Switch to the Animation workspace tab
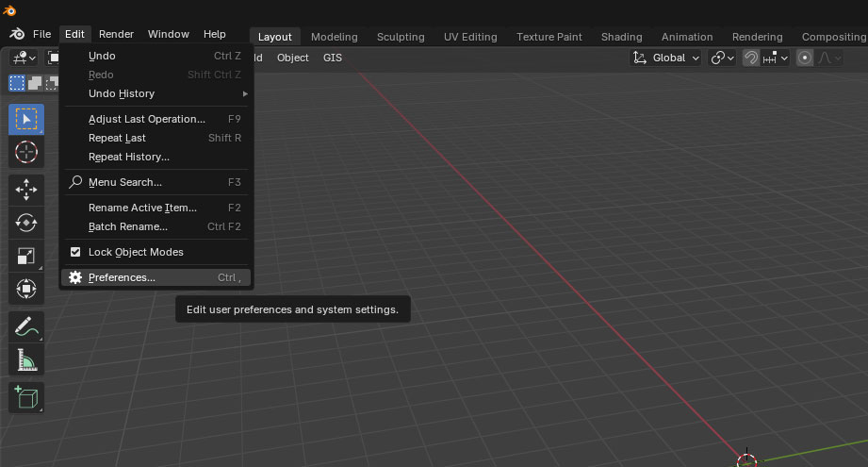This screenshot has height=467, width=868. 686,37
